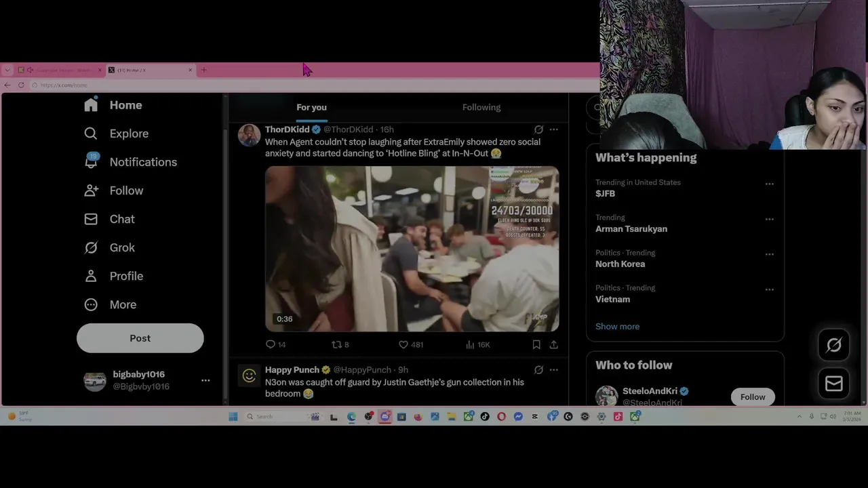Viewport: 868px width, 488px height.
Task: Switch to the Following tab
Action: (481, 107)
